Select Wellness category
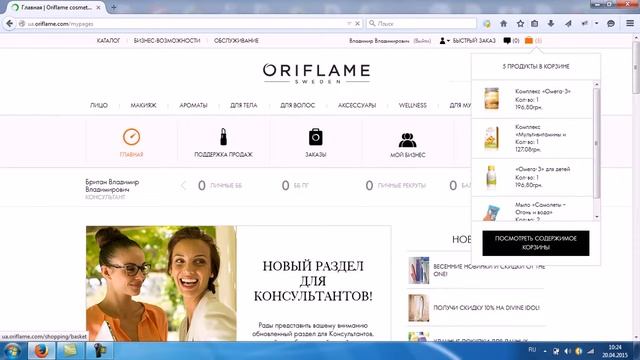The height and width of the screenshot is (360, 640). pos(413,105)
